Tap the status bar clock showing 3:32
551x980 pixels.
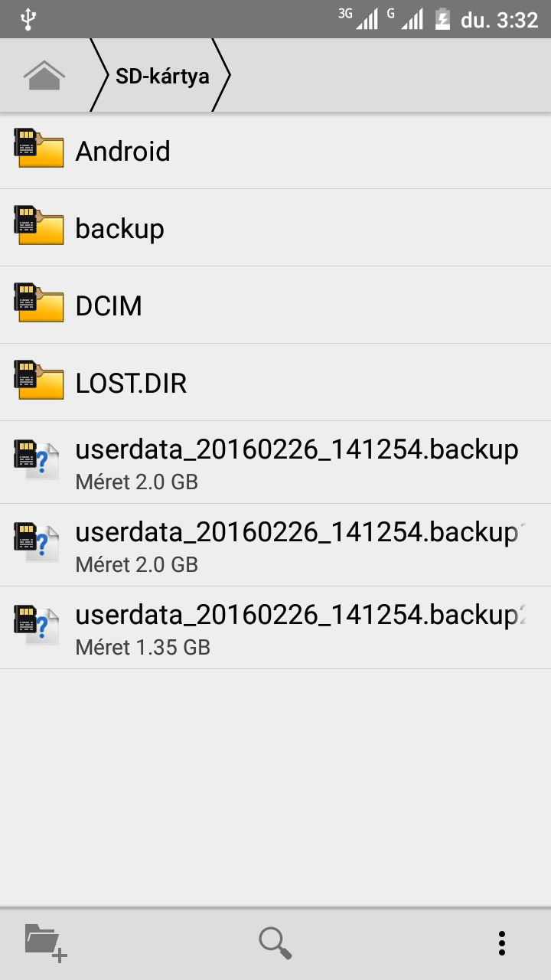tap(499, 20)
